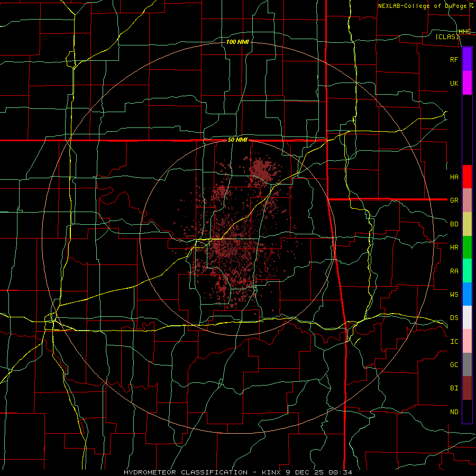
Task: Click the 9 DEC 25 date text
Action: tap(305, 472)
